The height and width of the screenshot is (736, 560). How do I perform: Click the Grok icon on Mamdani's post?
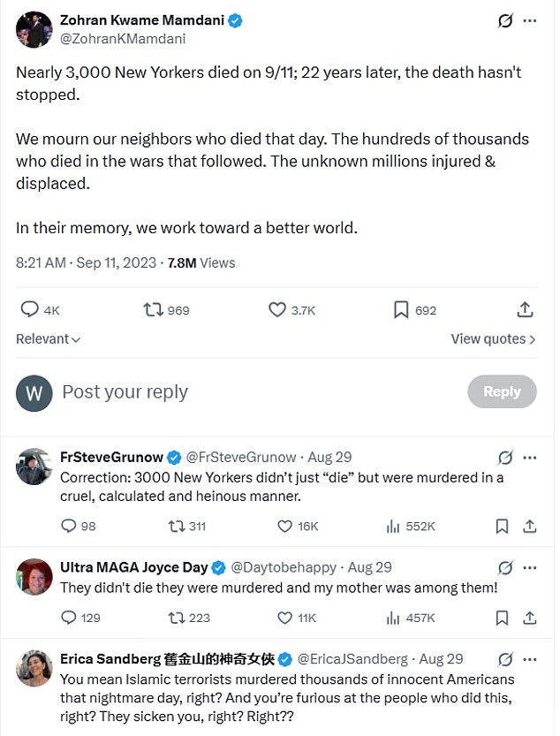point(505,20)
